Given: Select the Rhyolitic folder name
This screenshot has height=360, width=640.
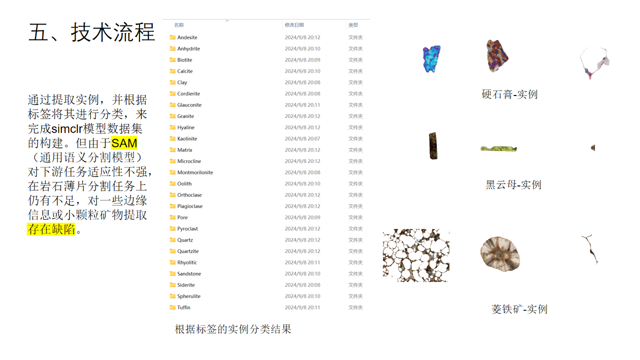Looking at the screenshot, I should [187, 262].
